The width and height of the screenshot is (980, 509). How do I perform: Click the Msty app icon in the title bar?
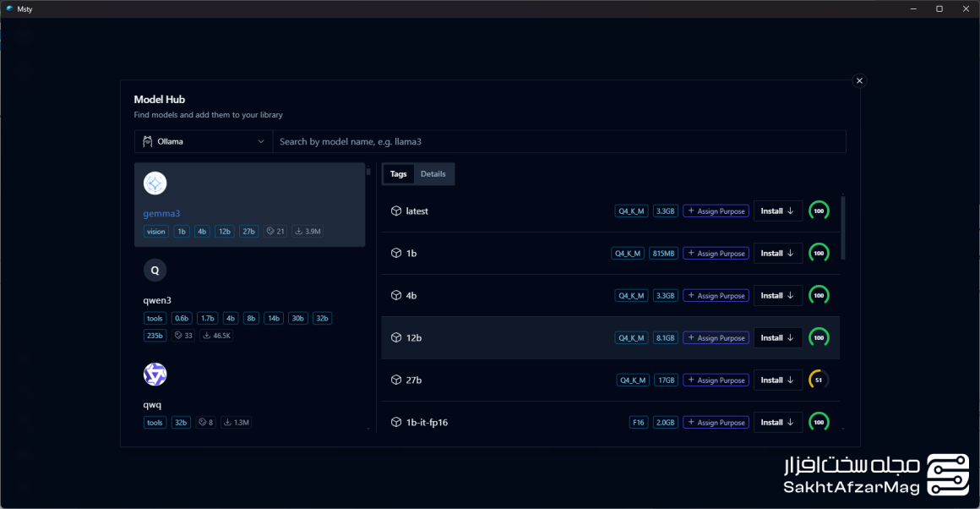coord(9,8)
